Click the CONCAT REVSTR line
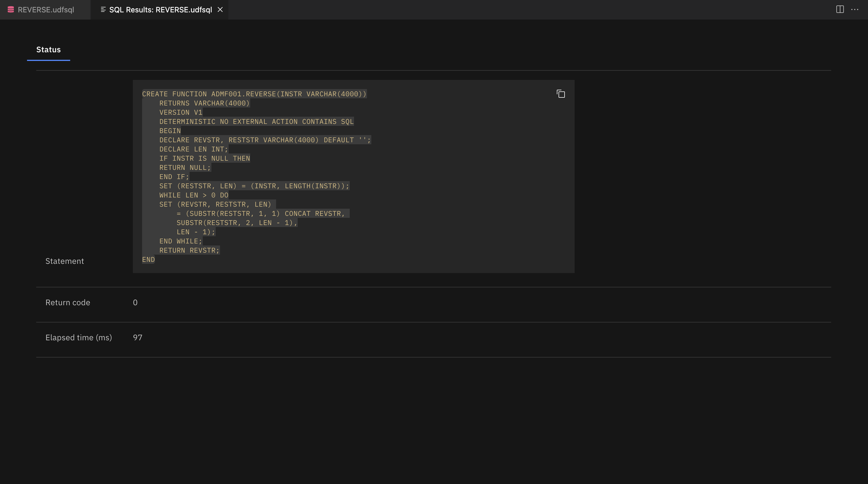This screenshot has width=868, height=484. pos(261,214)
